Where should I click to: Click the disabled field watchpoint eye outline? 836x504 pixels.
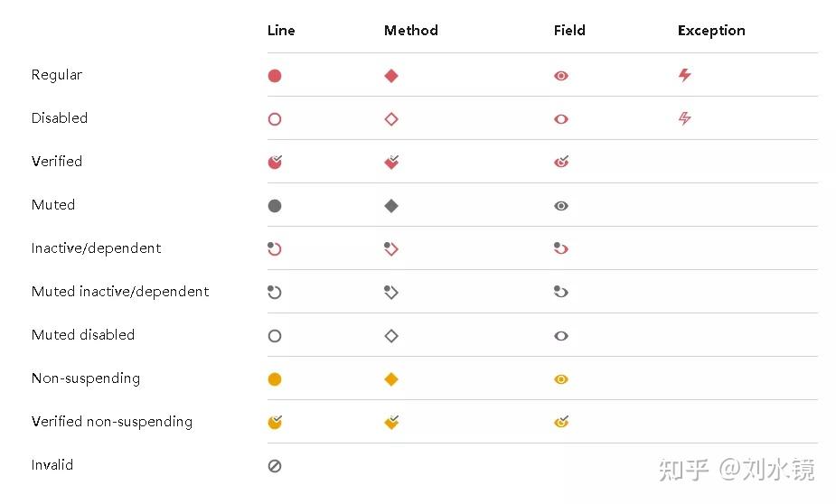tap(561, 119)
